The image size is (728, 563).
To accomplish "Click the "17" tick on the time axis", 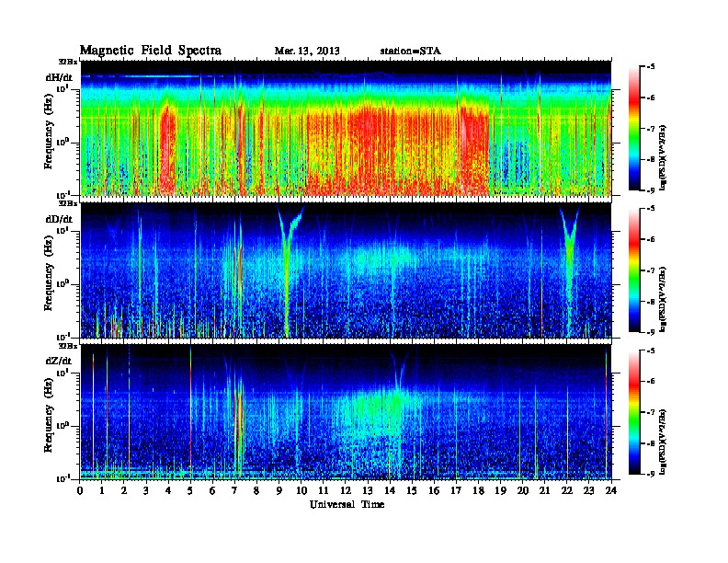I will click(456, 490).
